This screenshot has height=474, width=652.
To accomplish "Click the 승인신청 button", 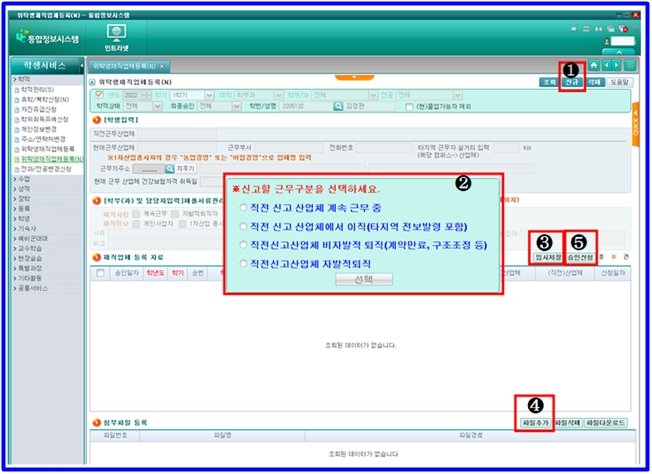I will 580,257.
